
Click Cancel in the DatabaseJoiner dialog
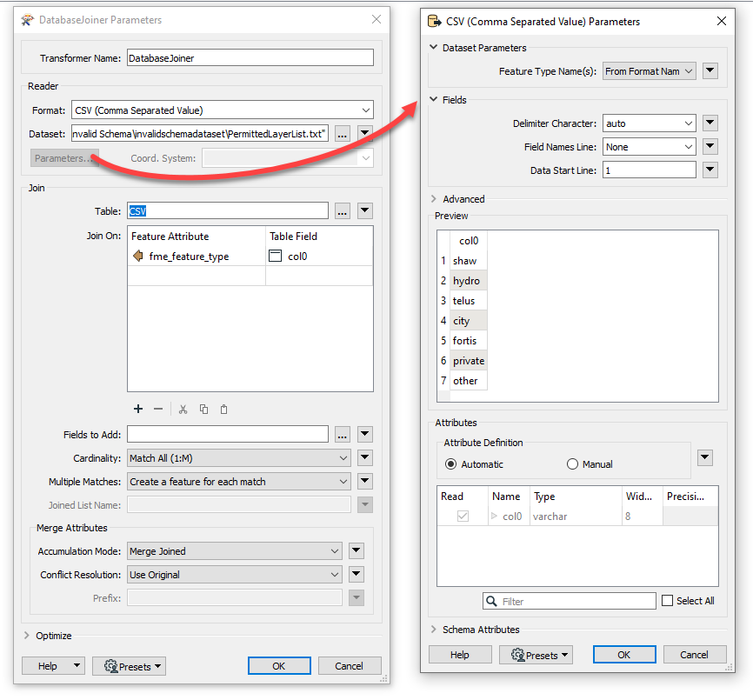(349, 665)
